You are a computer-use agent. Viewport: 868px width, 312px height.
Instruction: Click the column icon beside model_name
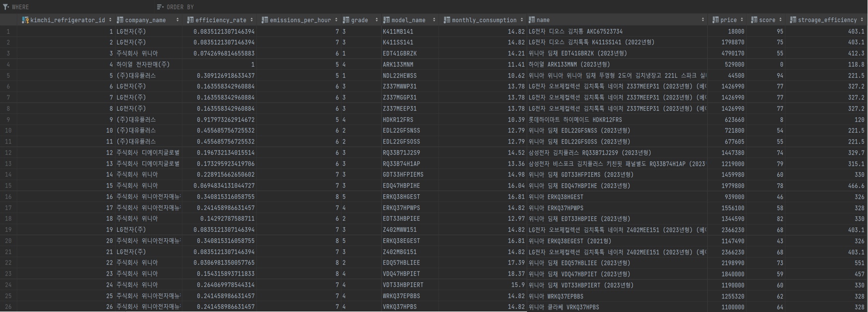tap(386, 20)
